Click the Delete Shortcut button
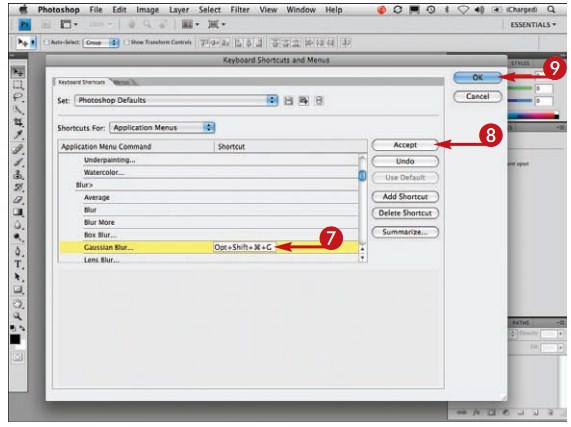The height and width of the screenshot is (427, 571). (x=405, y=213)
